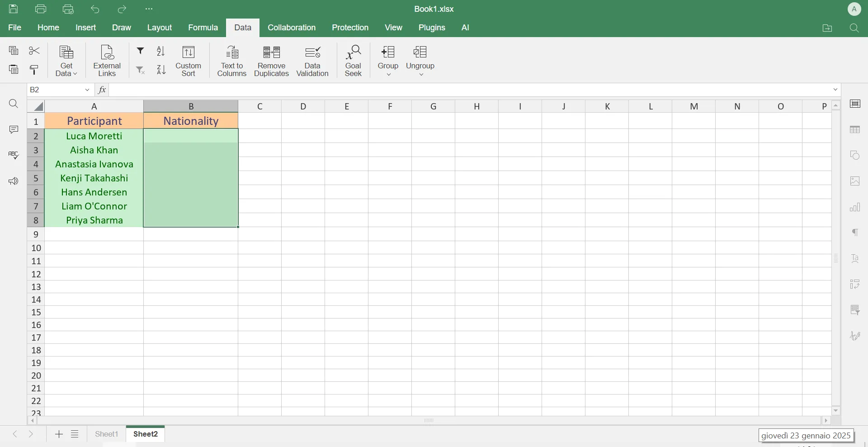Open External Links
The width and height of the screenshot is (868, 447).
(107, 60)
